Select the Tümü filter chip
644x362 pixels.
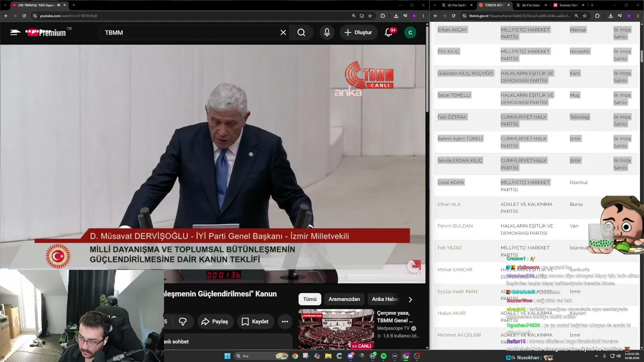(310, 299)
